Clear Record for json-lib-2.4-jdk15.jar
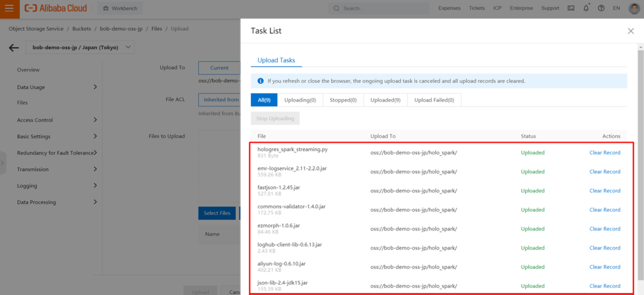Viewport: 644px width, 295px height. pos(605,286)
